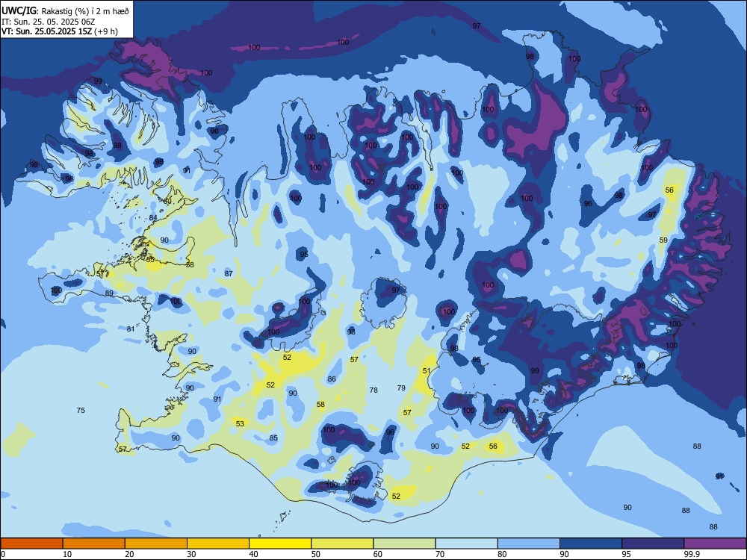This screenshot has height=560, width=747.
Task: Select the legend tick label '20'
Action: click(x=129, y=554)
